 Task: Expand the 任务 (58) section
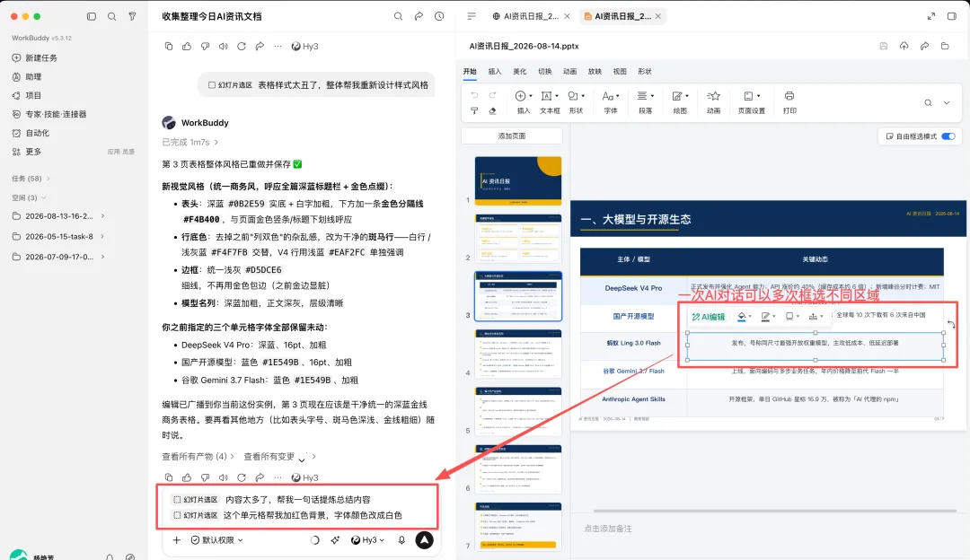[31, 179]
